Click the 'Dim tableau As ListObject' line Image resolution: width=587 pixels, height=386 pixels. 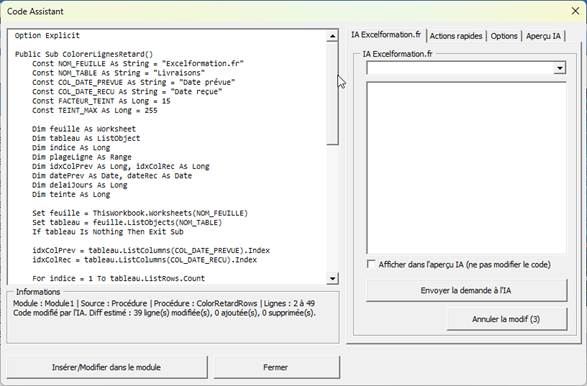click(x=86, y=139)
